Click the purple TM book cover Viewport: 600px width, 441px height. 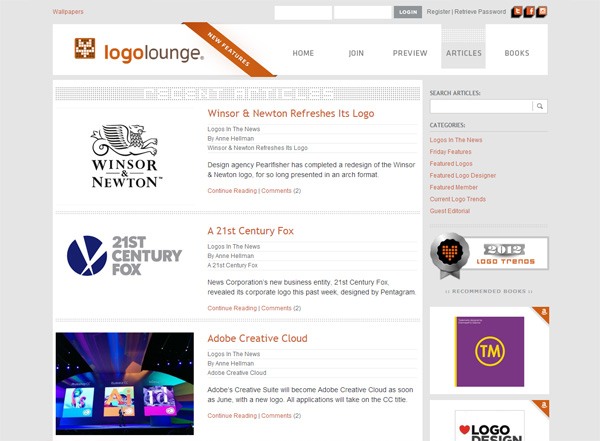[x=489, y=351]
